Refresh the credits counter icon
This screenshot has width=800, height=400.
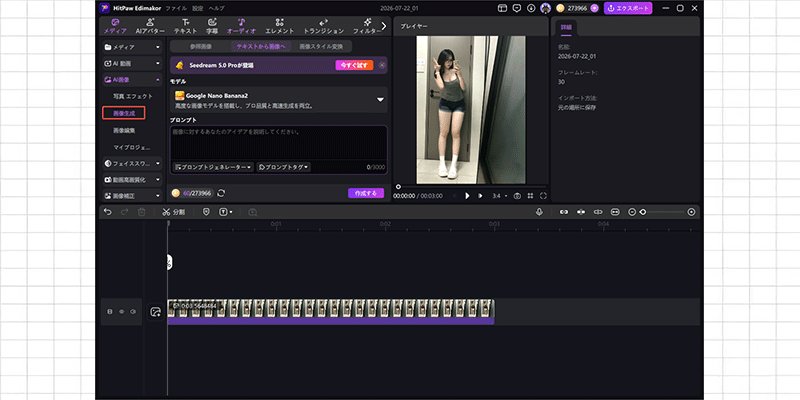(x=221, y=193)
